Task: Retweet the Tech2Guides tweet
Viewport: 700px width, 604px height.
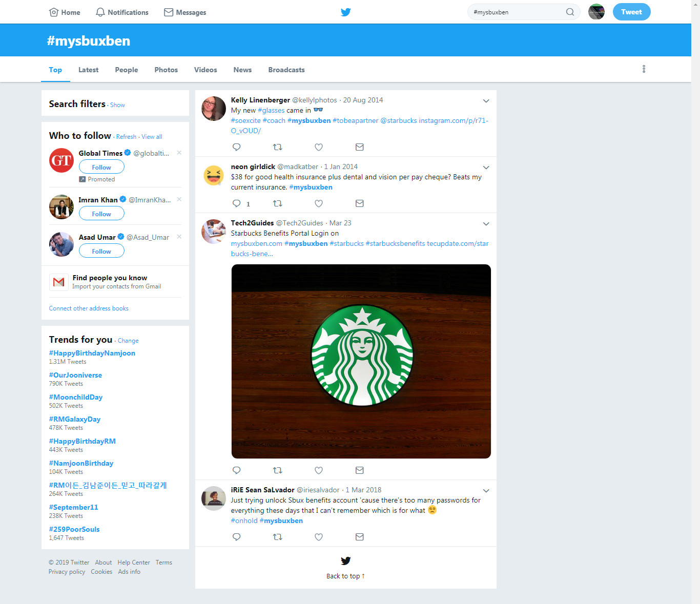Action: pos(278,470)
